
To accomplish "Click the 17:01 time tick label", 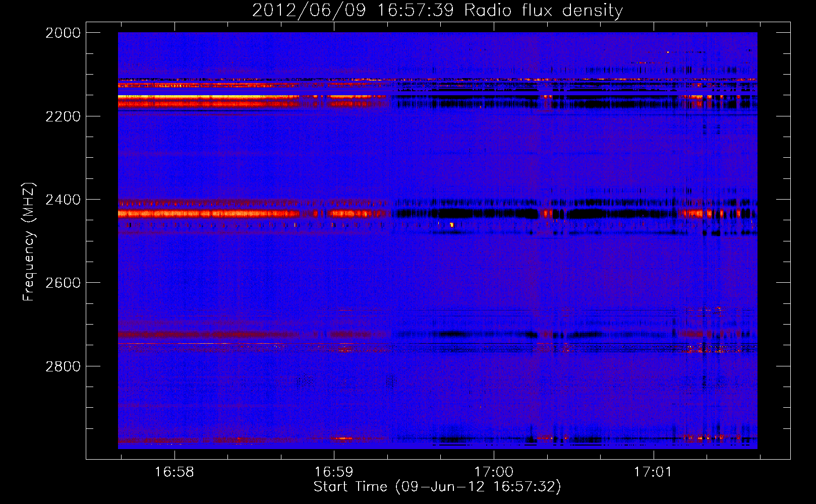I will point(653,472).
